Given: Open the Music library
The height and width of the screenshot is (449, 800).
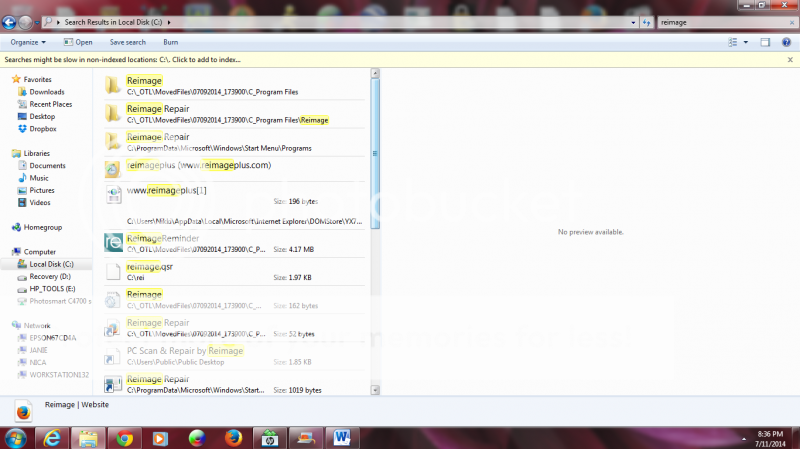Looking at the screenshot, I should click(x=39, y=178).
